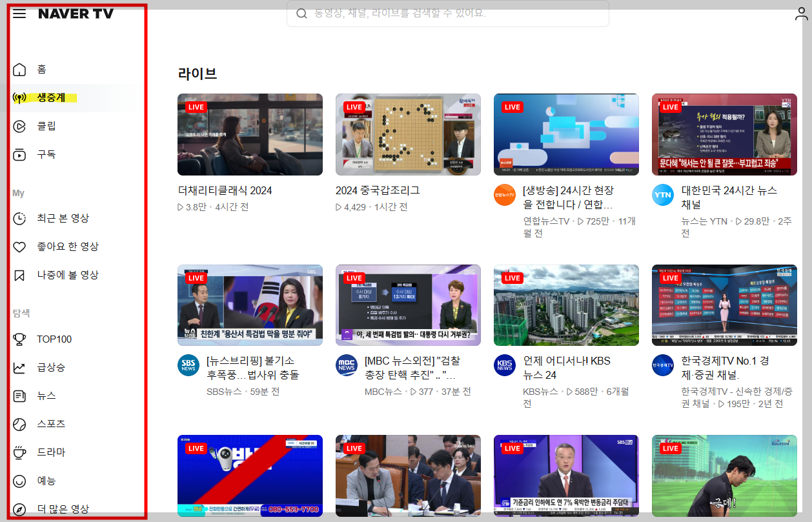Open [생방송] 24시간 현장을 전합니다 title

pyautogui.click(x=569, y=197)
